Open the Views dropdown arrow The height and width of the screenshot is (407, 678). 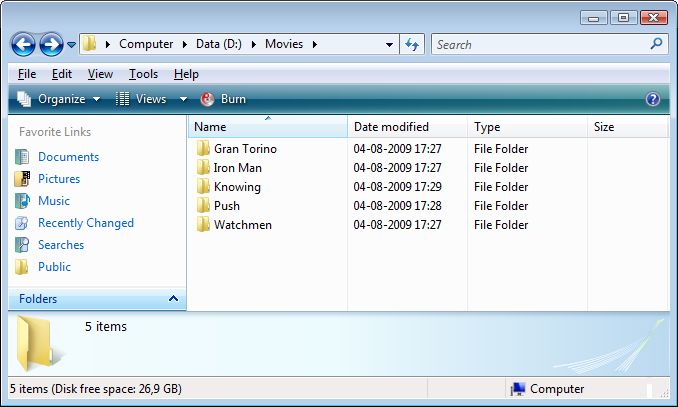pyautogui.click(x=183, y=99)
